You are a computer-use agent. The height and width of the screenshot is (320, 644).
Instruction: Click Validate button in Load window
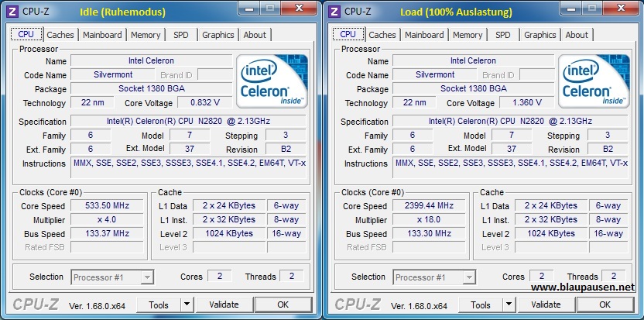546,305
